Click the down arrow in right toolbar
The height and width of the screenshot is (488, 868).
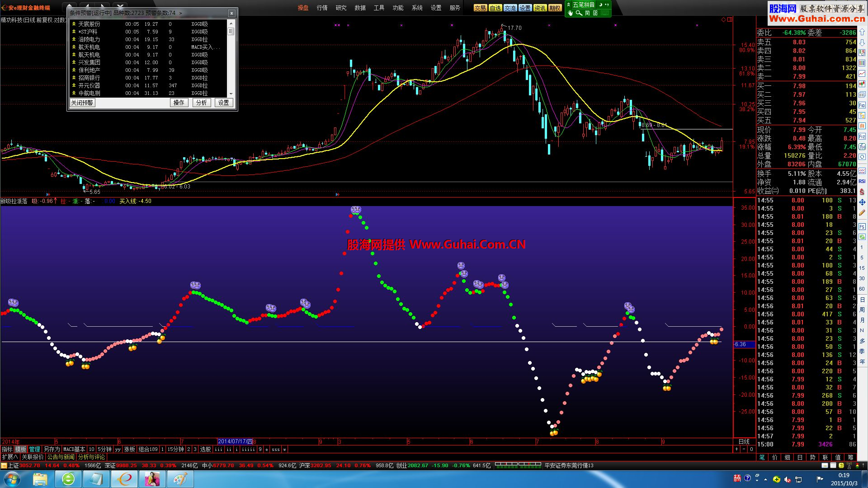point(862,43)
